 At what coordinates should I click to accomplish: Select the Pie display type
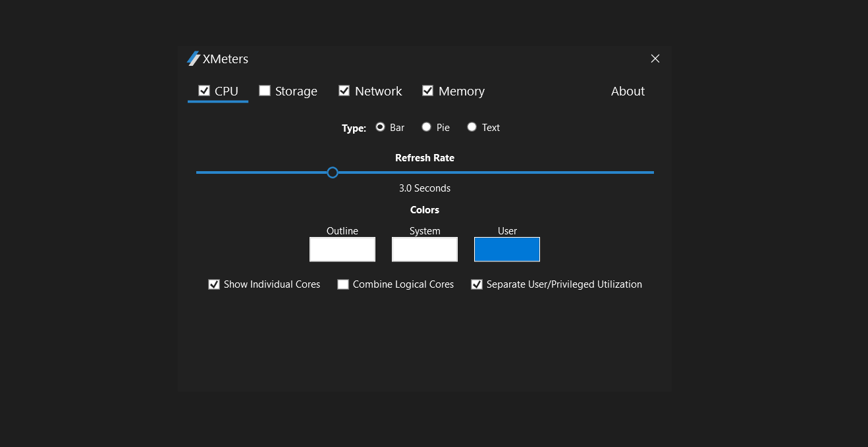click(x=426, y=127)
